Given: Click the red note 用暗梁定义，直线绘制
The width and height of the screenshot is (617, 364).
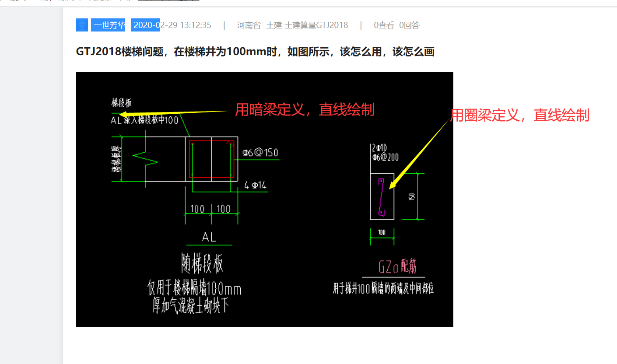Looking at the screenshot, I should [x=305, y=109].
